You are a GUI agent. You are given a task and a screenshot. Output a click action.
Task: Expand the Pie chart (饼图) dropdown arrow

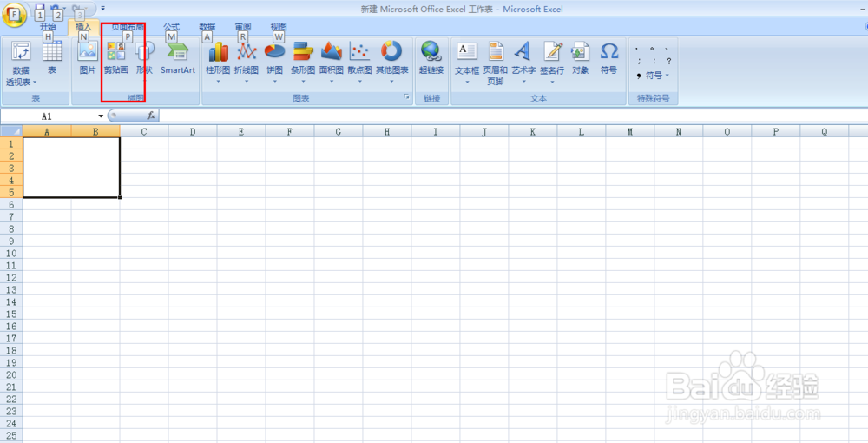click(x=274, y=82)
